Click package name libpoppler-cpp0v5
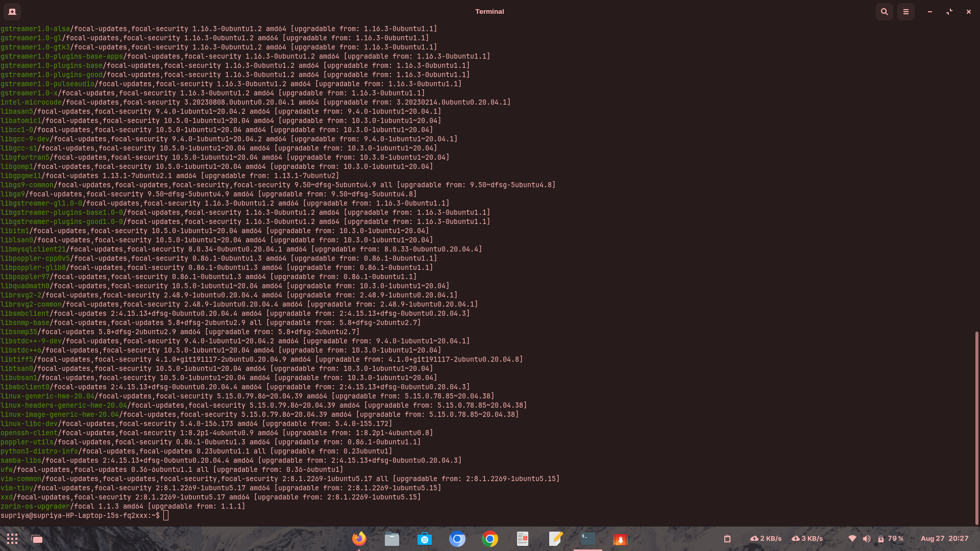 point(35,259)
